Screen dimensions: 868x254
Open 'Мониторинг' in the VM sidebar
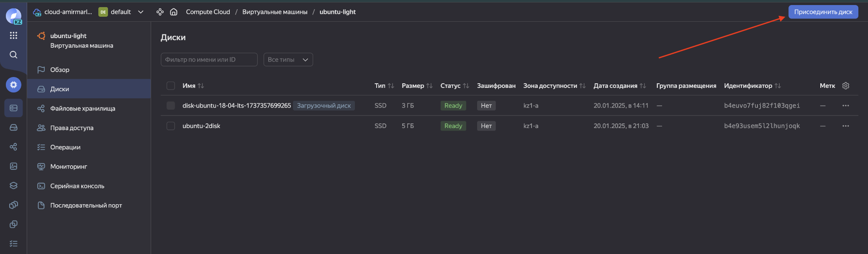point(69,167)
